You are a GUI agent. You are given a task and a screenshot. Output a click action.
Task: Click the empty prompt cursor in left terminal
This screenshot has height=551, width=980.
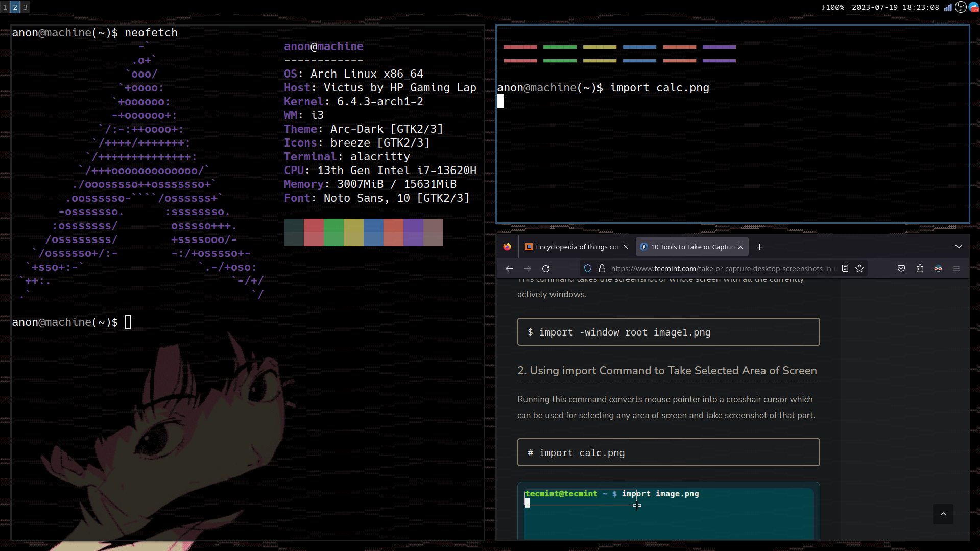click(128, 322)
